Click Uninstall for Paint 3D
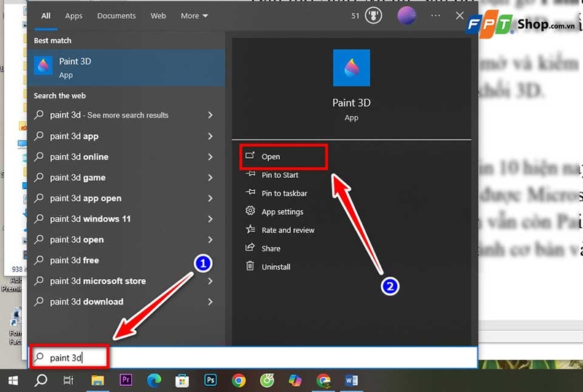 (276, 267)
